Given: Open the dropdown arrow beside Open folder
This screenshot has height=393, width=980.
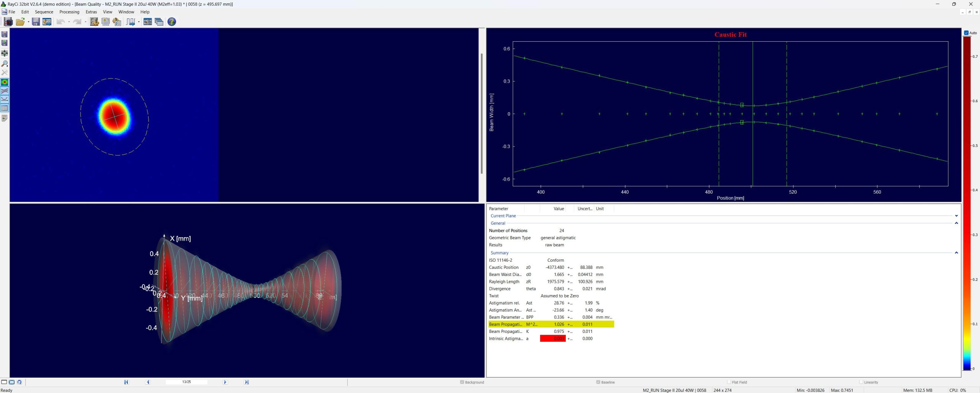Looking at the screenshot, I should click(29, 22).
